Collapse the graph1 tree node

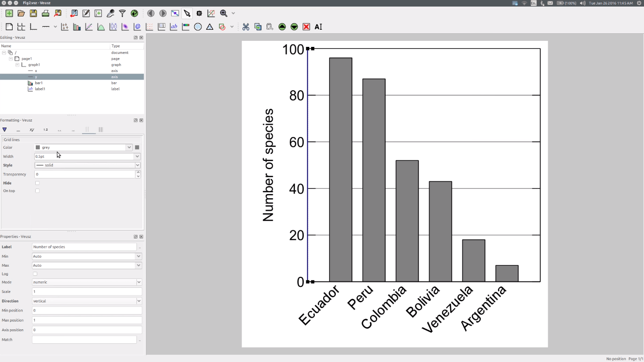(17, 65)
